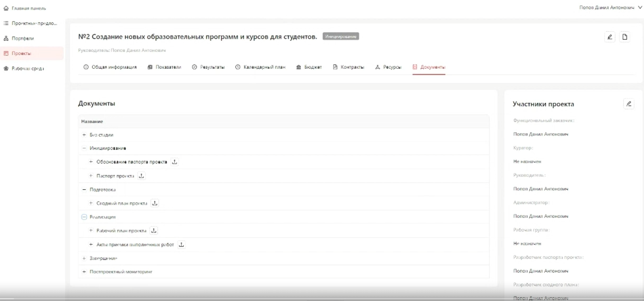Switch to Бюджет tab
Viewport: 644px width, 301px height.
(309, 67)
